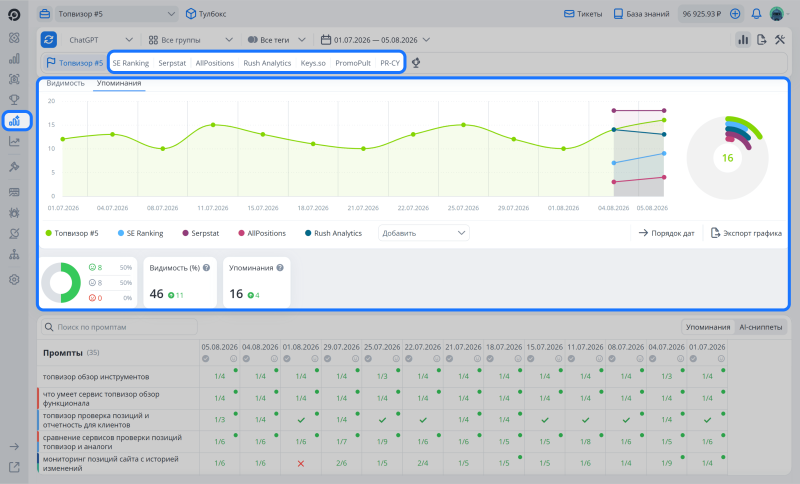Image resolution: width=800 pixels, height=484 pixels.
Task: Switch to the Видимость tab
Action: pos(65,83)
